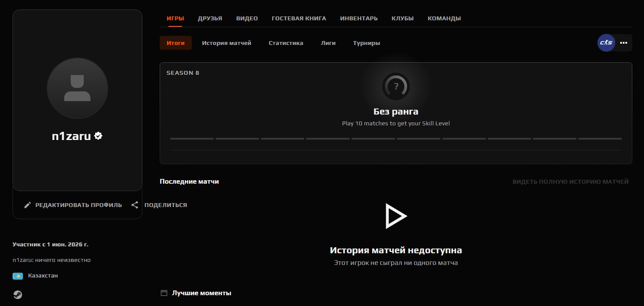The height and width of the screenshot is (306, 644).
Task: Select the Лиги sub-tab
Action: tap(328, 43)
